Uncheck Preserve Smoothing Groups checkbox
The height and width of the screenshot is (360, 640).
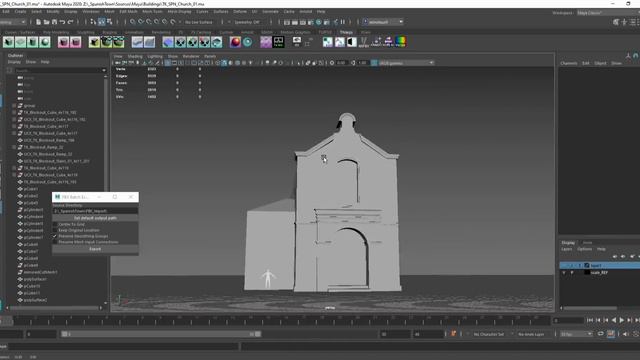(55, 236)
